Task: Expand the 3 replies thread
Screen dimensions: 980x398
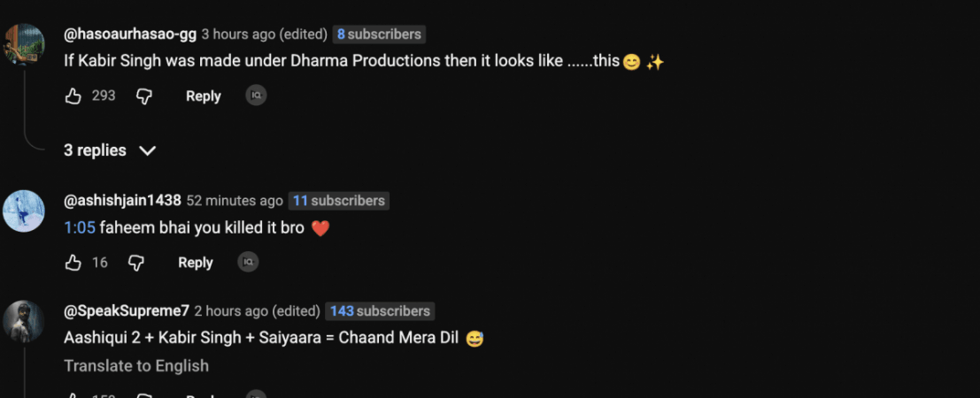Action: 96,150
